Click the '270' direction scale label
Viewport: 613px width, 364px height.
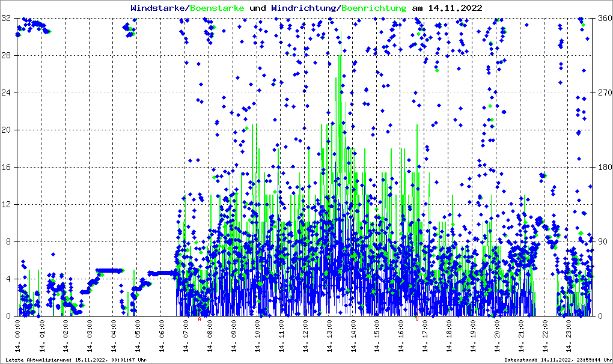click(x=605, y=93)
